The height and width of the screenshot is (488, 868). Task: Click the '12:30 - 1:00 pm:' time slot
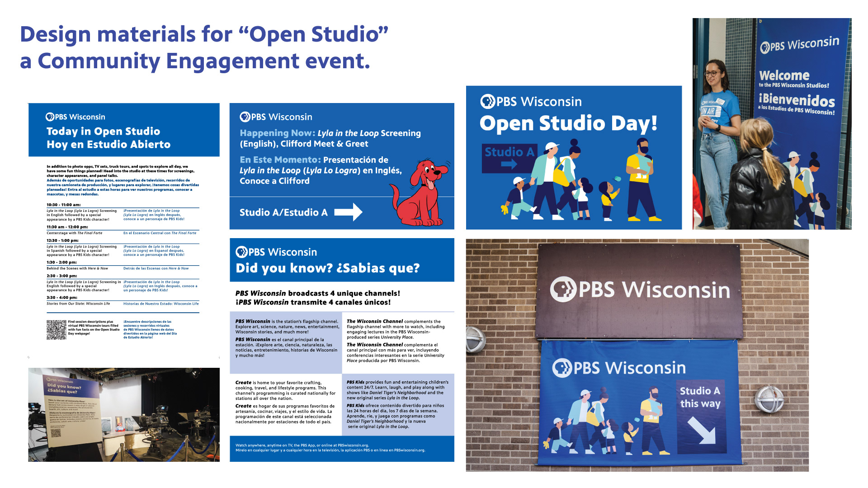coord(63,240)
